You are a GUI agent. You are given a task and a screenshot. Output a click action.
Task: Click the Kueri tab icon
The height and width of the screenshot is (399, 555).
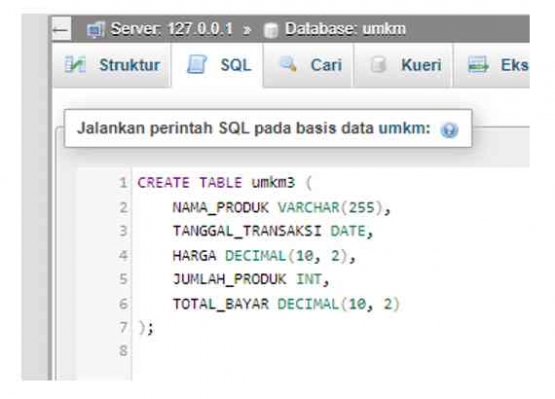(378, 65)
